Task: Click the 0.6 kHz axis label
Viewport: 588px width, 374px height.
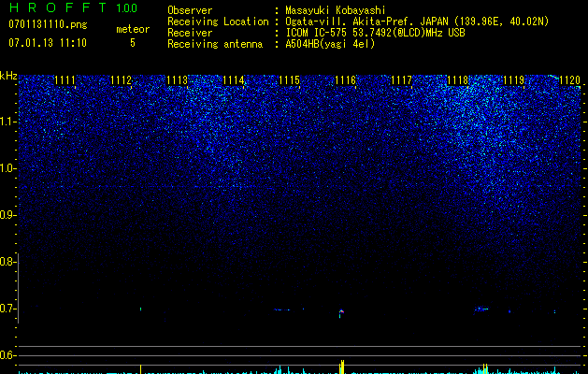Action: [x=7, y=355]
